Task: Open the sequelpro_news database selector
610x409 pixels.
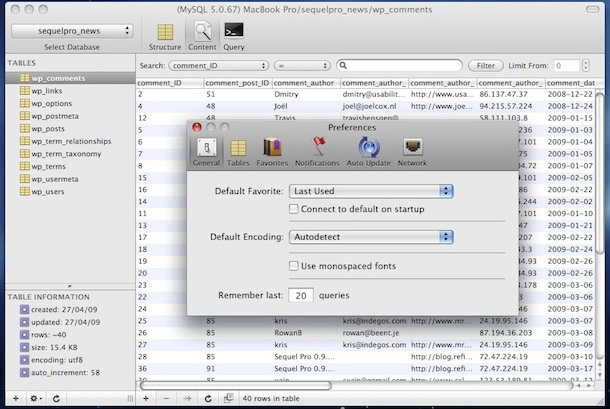Action: click(72, 31)
